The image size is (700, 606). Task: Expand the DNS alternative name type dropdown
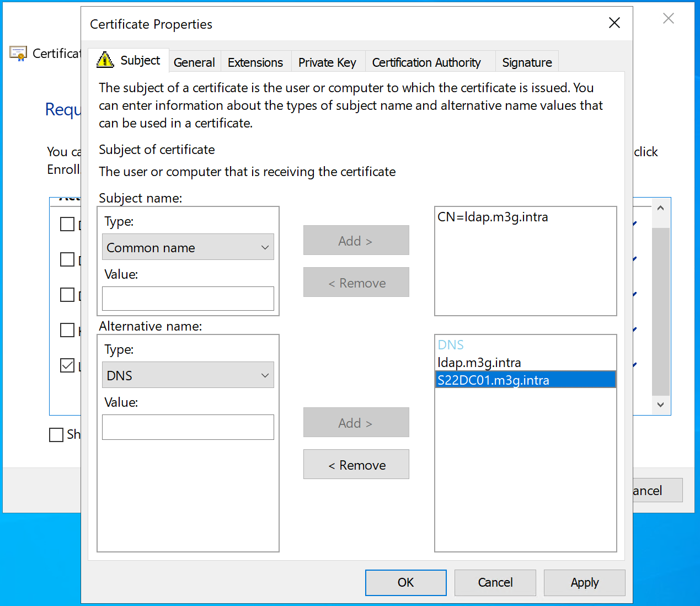tap(188, 375)
